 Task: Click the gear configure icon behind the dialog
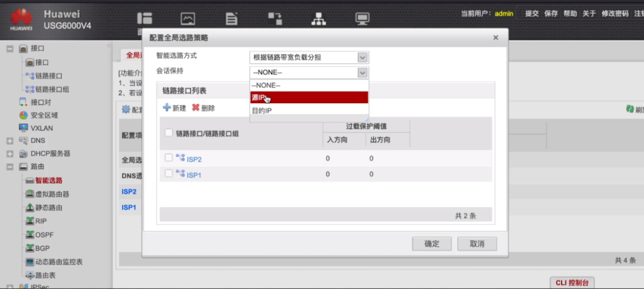(126, 110)
